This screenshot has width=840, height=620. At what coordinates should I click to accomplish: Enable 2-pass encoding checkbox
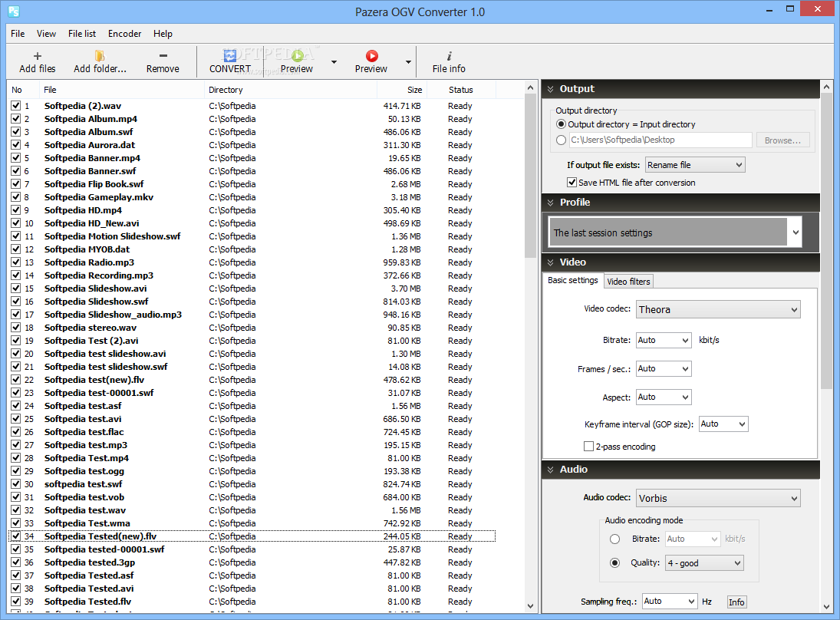pos(588,447)
